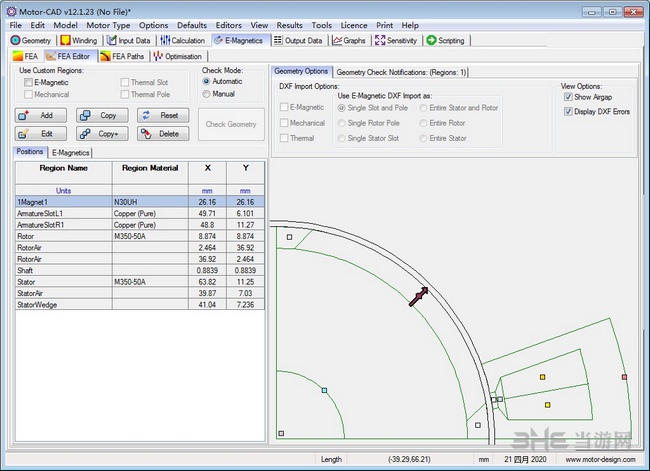650x471 pixels.
Task: Open the Motor Type menu
Action: point(108,25)
